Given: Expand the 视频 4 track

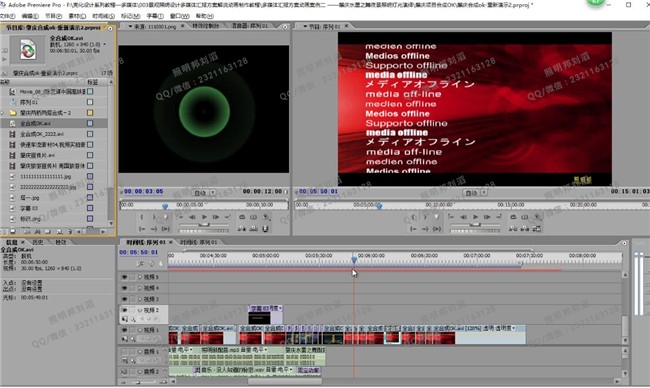Looking at the screenshot, I should [x=140, y=288].
